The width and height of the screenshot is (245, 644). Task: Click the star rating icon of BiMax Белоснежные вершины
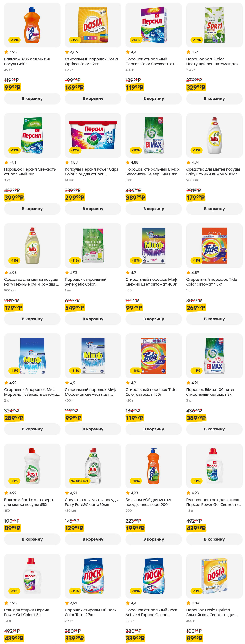click(x=128, y=162)
